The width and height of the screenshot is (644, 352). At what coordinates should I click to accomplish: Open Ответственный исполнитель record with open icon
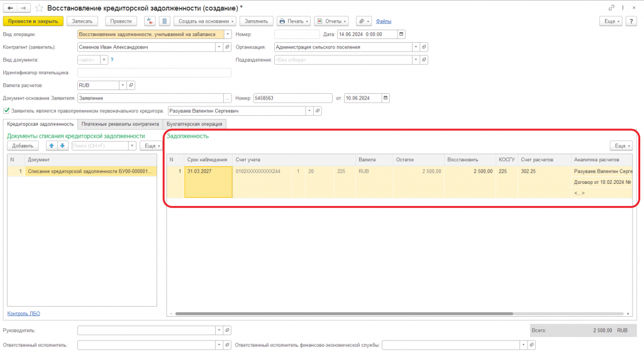227,345
